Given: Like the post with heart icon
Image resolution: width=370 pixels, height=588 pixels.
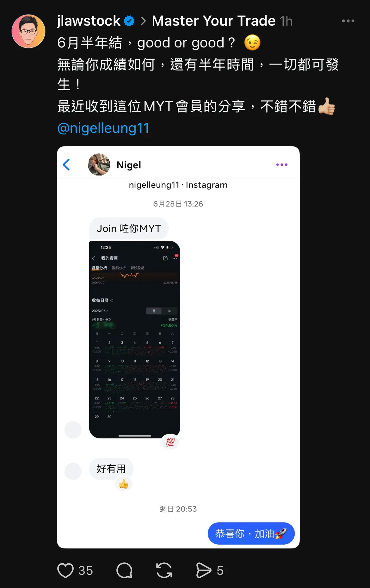Looking at the screenshot, I should (x=65, y=570).
